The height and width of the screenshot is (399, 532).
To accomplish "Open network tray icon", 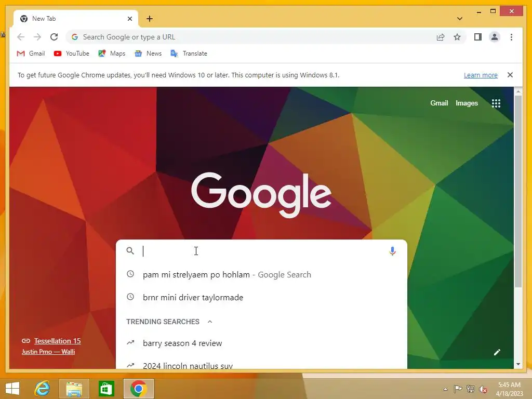I will (471, 389).
